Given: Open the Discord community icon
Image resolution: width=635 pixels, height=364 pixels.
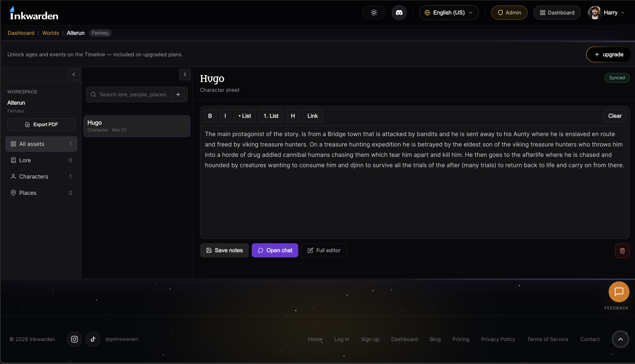Looking at the screenshot, I should (x=399, y=12).
